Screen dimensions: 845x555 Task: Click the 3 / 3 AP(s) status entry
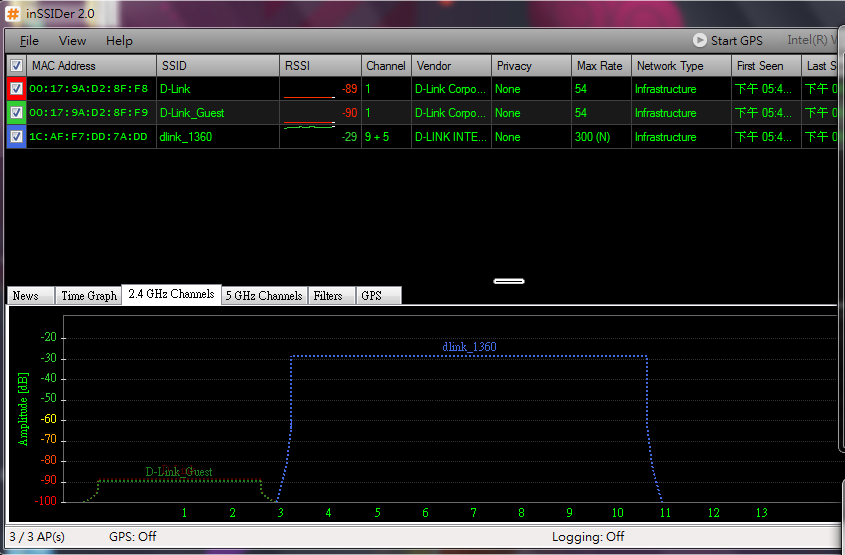37,537
